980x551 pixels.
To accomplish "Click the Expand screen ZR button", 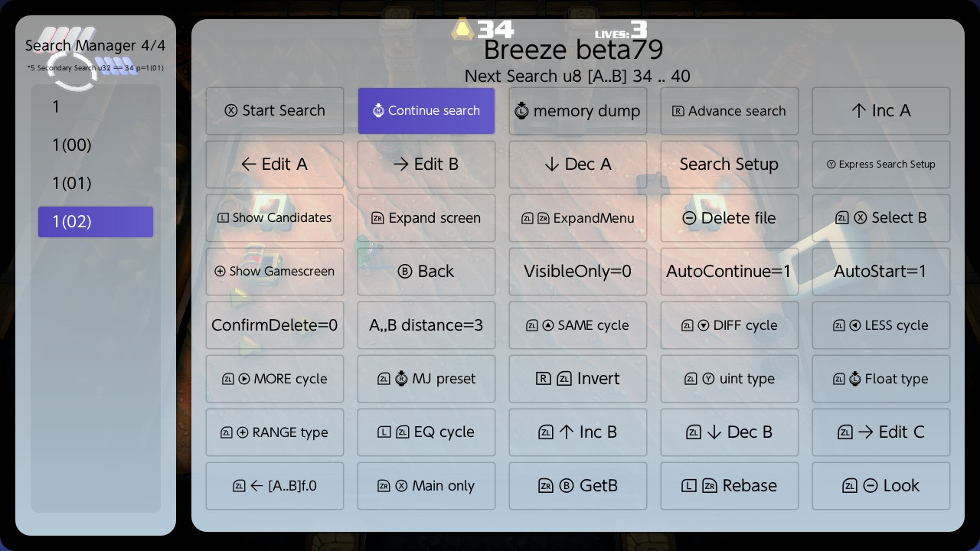I will (426, 218).
